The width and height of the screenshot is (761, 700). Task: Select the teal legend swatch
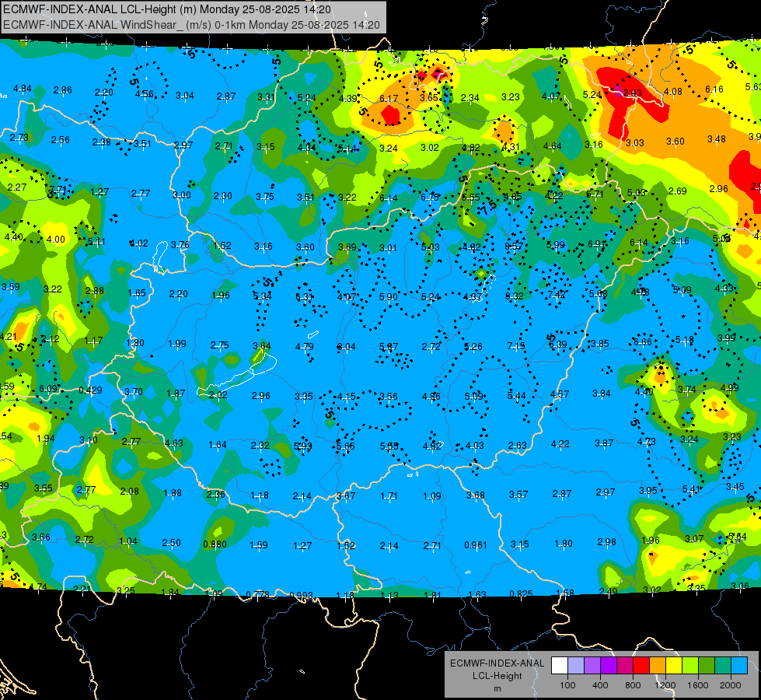tap(723, 666)
